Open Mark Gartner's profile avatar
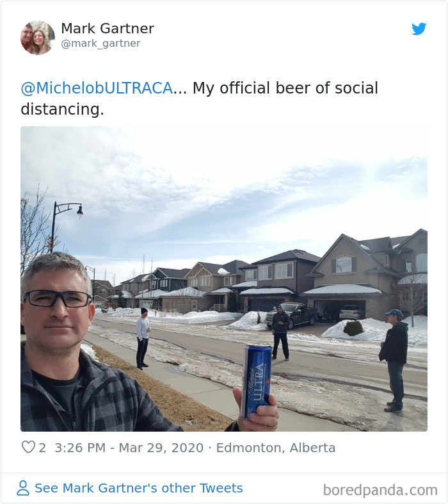Screen dimensions: 448x504 [38, 38]
